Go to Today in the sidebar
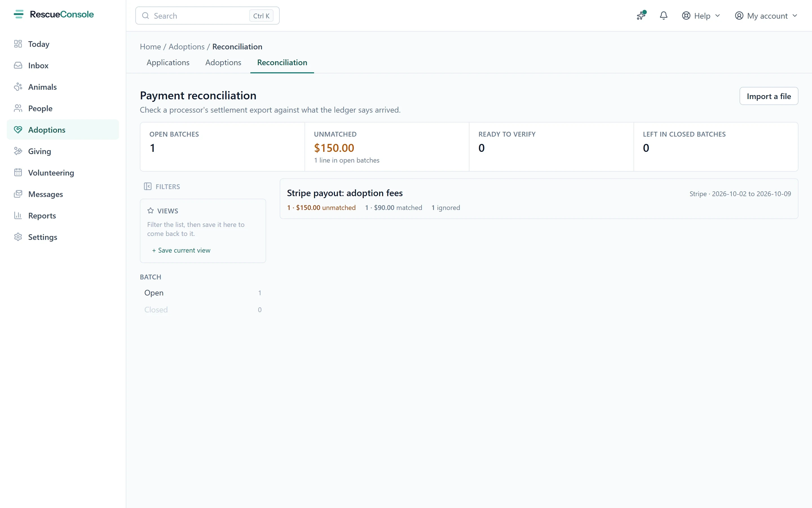Image resolution: width=812 pixels, height=508 pixels. point(63,44)
